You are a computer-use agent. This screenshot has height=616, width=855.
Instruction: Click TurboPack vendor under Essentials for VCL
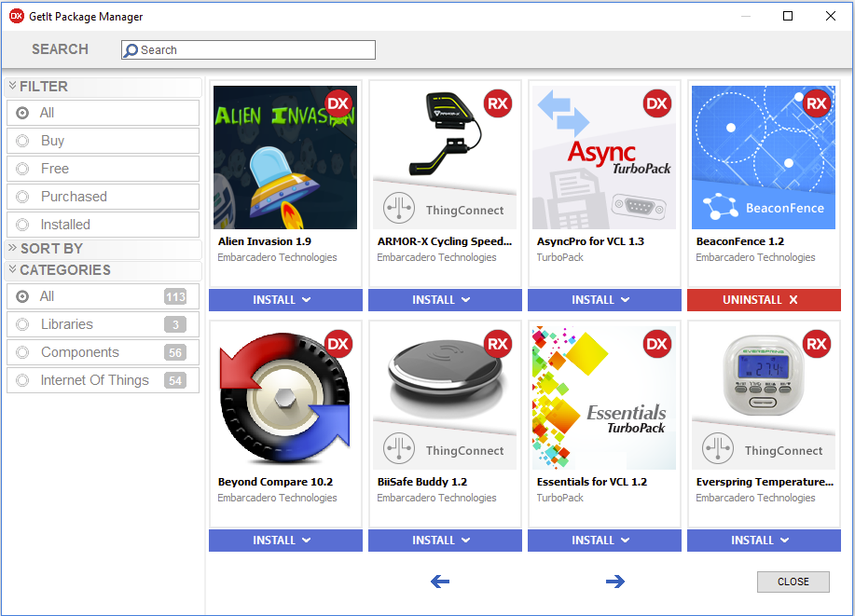[560, 498]
